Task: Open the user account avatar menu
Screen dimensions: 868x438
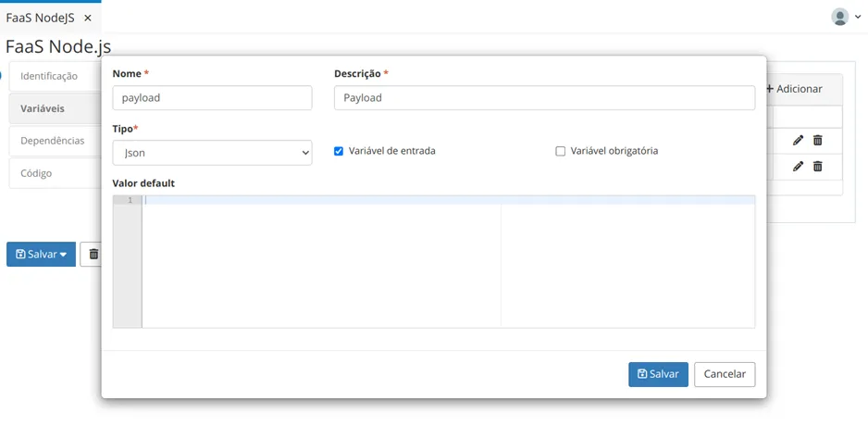Action: click(x=839, y=18)
